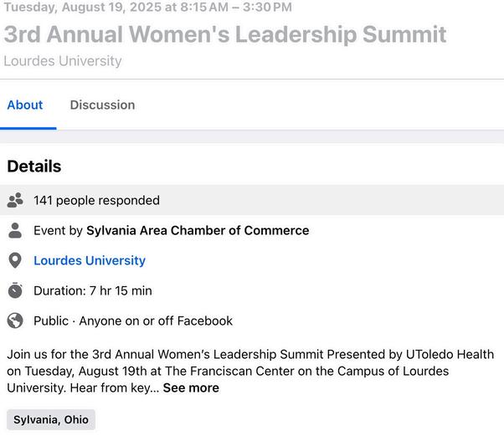Click the gray Lourdes University subtitle under title
The width and height of the screenshot is (504, 441).
(x=63, y=61)
